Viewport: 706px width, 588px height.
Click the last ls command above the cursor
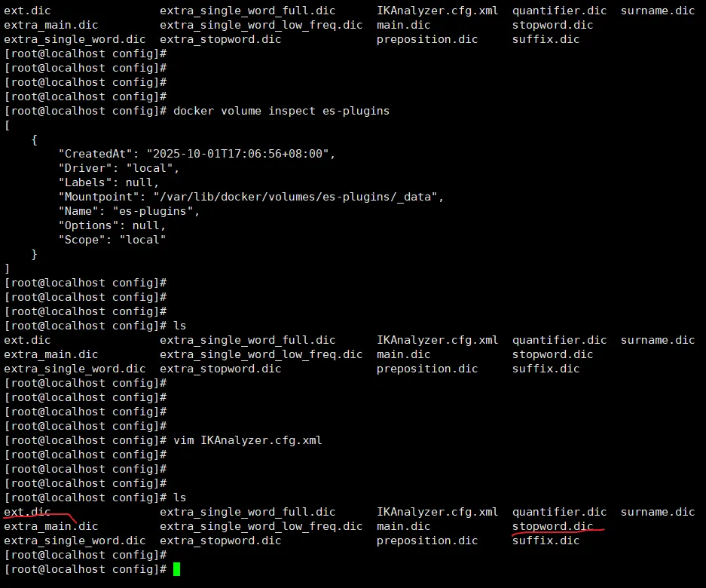click(x=179, y=498)
